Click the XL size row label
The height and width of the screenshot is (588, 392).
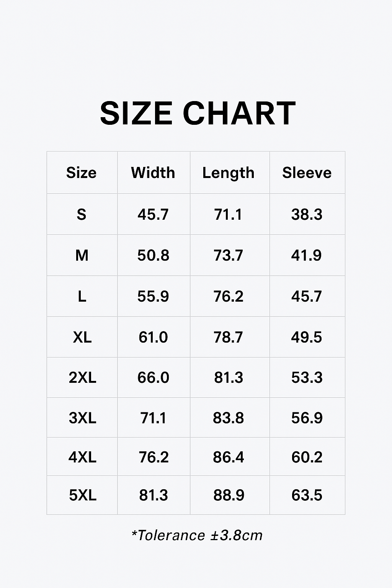(x=82, y=337)
